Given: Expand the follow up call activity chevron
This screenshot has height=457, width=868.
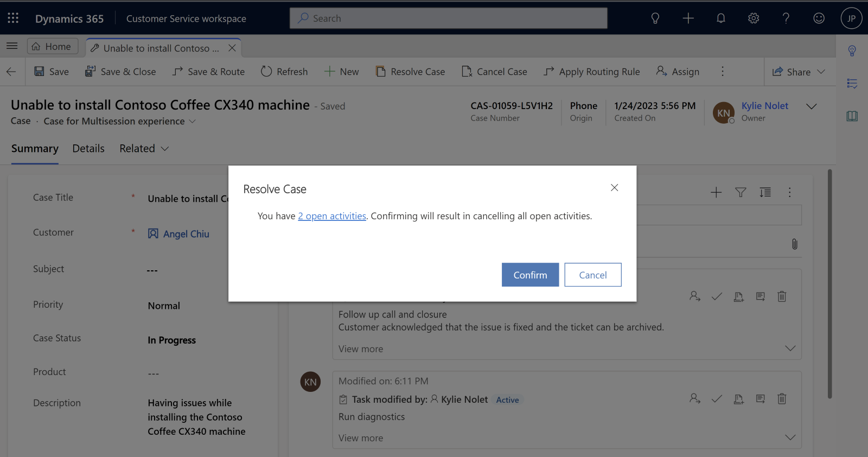Looking at the screenshot, I should coord(790,348).
